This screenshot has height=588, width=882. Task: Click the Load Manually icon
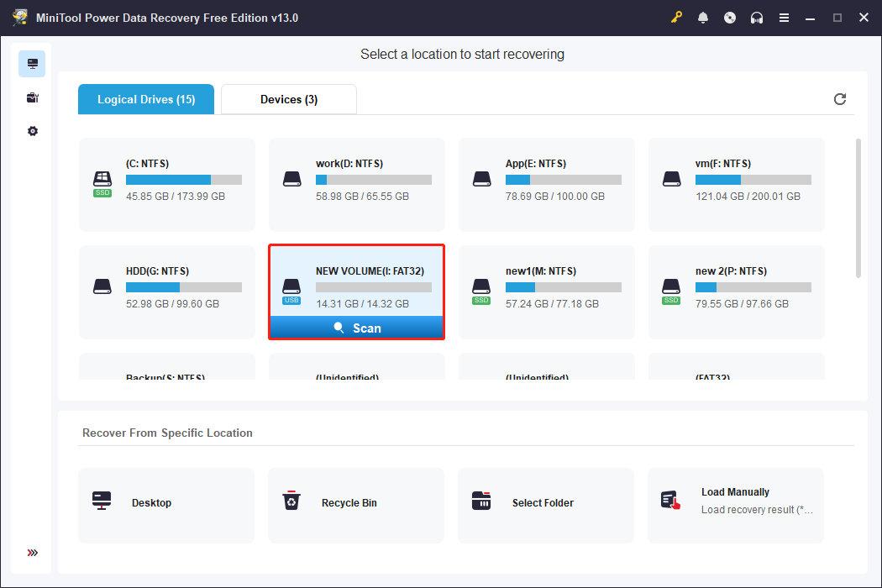(x=670, y=501)
